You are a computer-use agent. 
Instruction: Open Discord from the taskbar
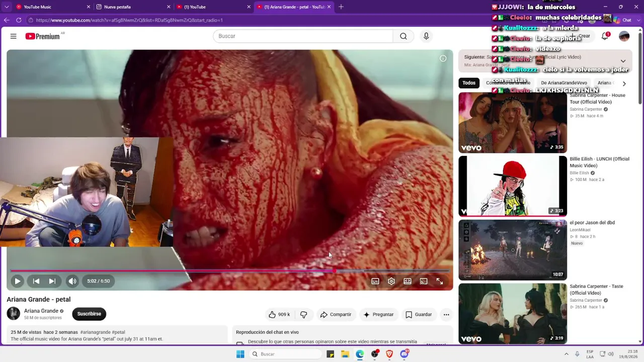(x=404, y=354)
